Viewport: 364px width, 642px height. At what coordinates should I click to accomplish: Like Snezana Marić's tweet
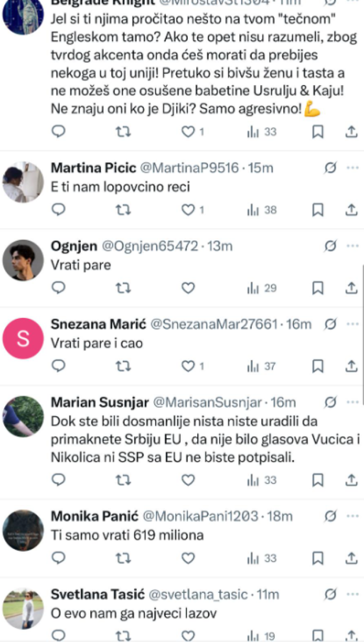[x=188, y=366]
